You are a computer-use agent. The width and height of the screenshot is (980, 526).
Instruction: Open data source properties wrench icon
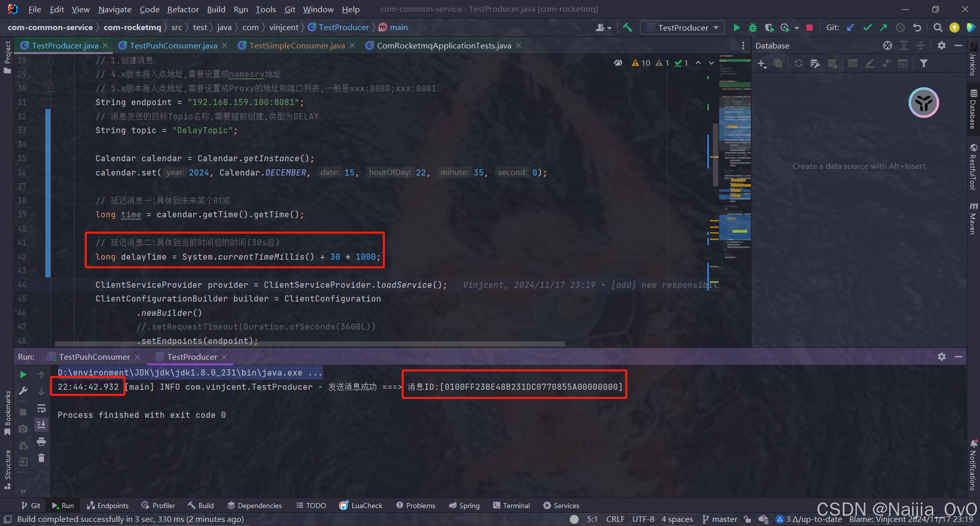815,64
